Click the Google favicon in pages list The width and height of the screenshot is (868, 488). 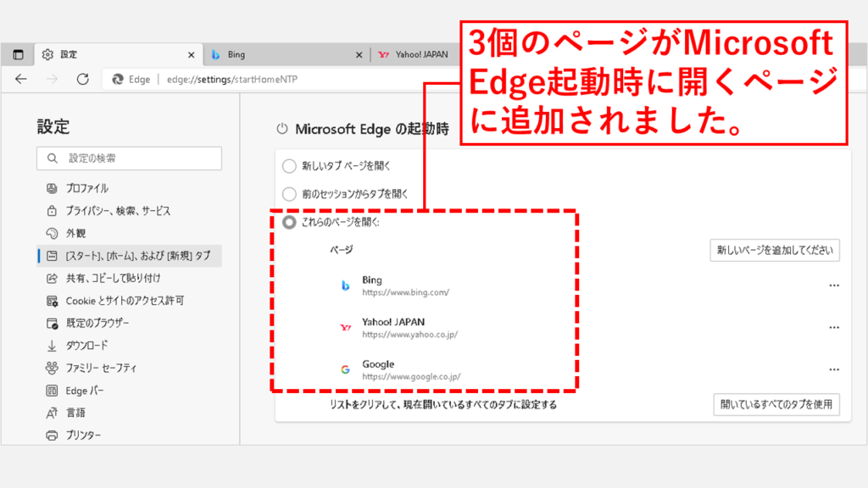pos(346,369)
